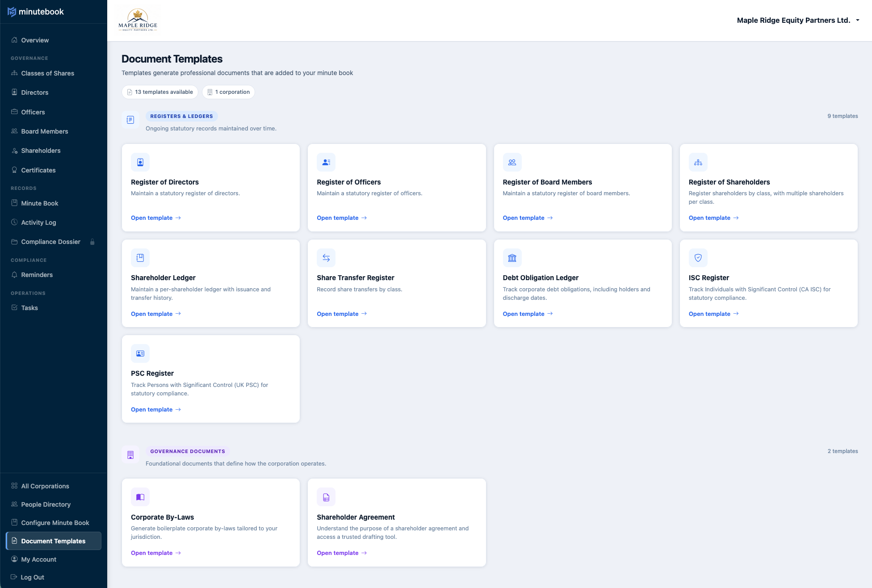Click the 1 corporation badge
This screenshot has width=872, height=588.
228,92
